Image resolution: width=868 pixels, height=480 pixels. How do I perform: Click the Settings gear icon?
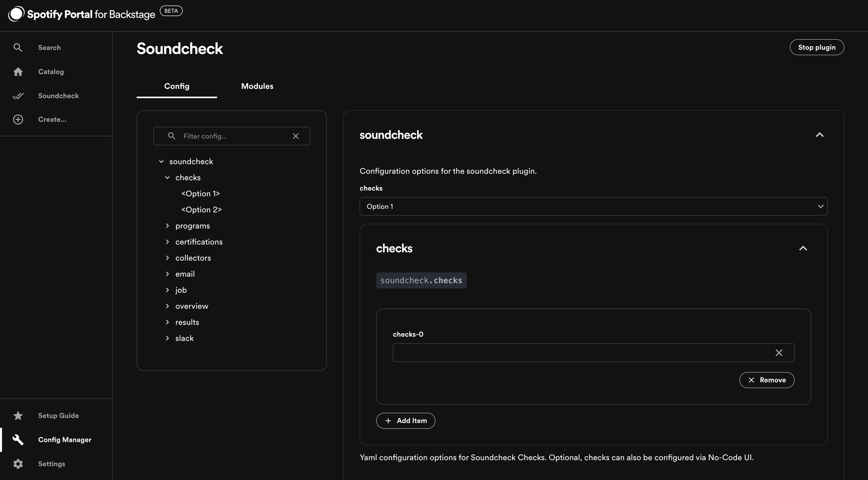point(18,464)
